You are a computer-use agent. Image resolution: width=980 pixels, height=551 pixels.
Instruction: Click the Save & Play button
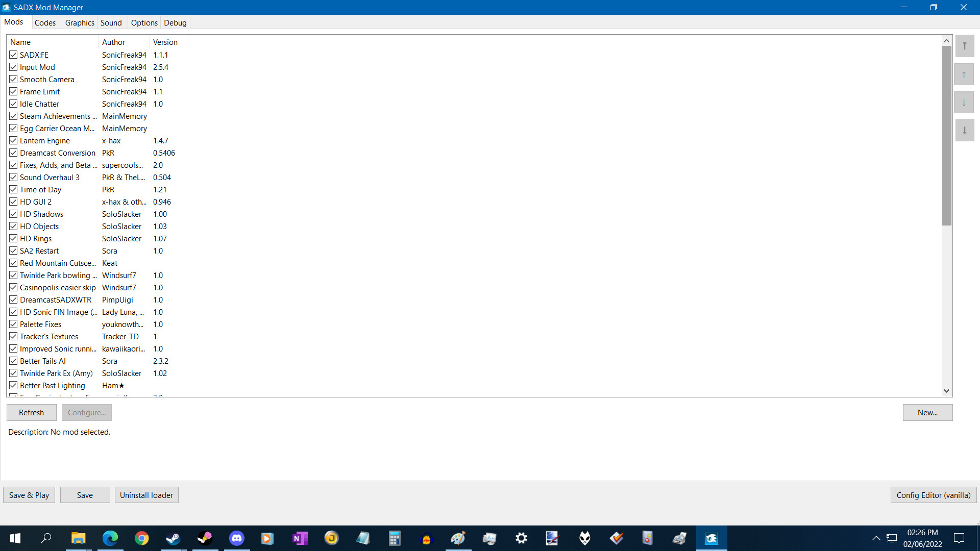click(x=29, y=495)
